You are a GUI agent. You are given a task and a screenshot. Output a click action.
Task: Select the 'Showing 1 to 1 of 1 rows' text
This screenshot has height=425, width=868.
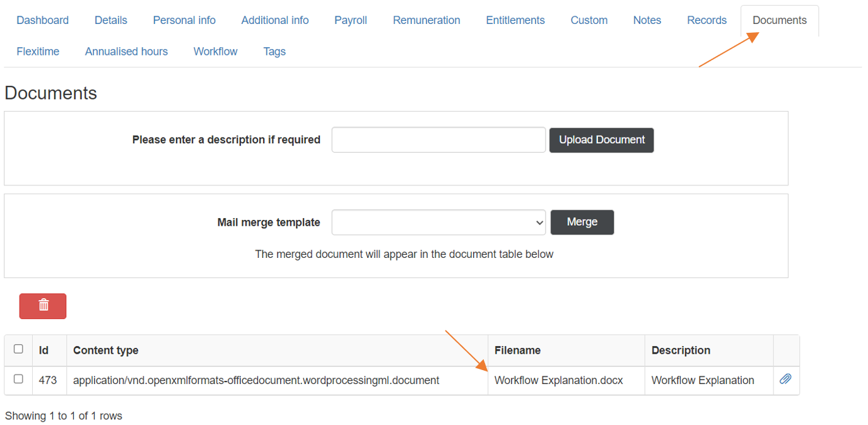coord(64,416)
